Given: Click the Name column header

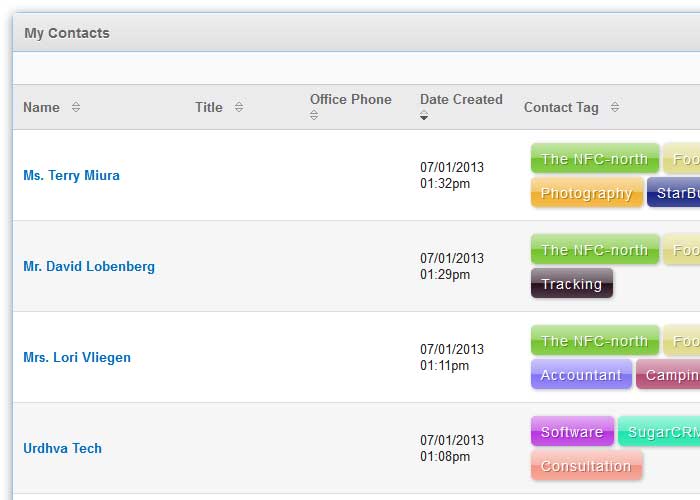Looking at the screenshot, I should click(x=42, y=107).
